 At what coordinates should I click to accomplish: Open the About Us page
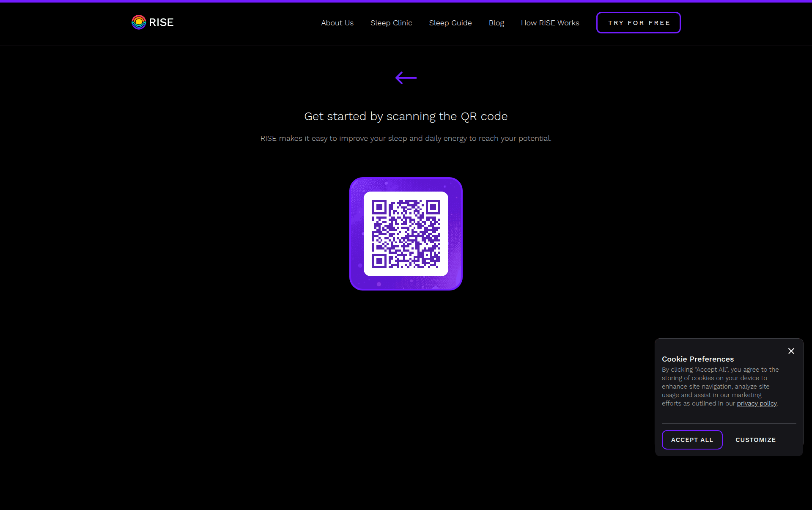(337, 23)
